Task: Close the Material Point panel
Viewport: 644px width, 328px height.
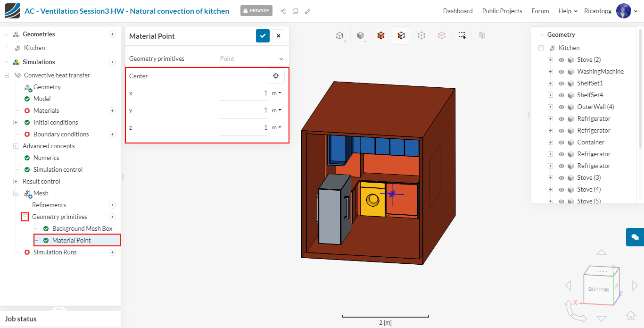Action: (278, 36)
